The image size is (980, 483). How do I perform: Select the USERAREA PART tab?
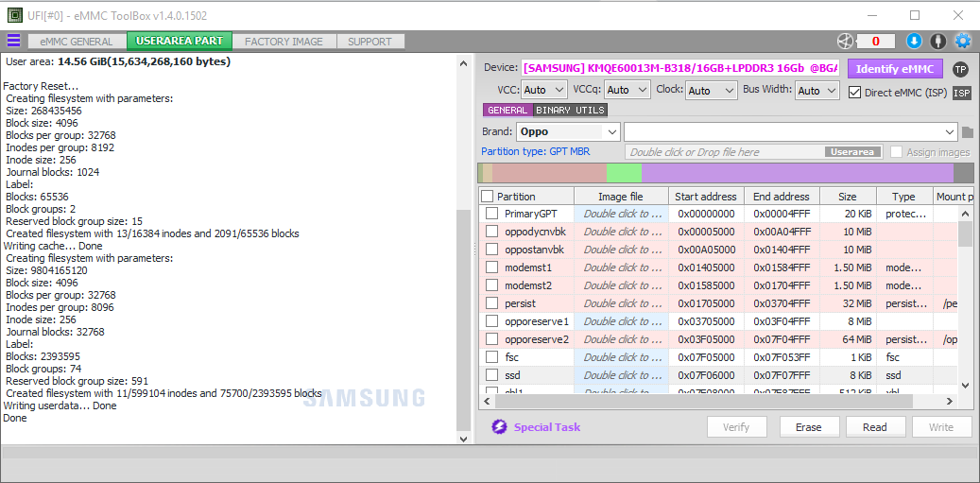[180, 42]
